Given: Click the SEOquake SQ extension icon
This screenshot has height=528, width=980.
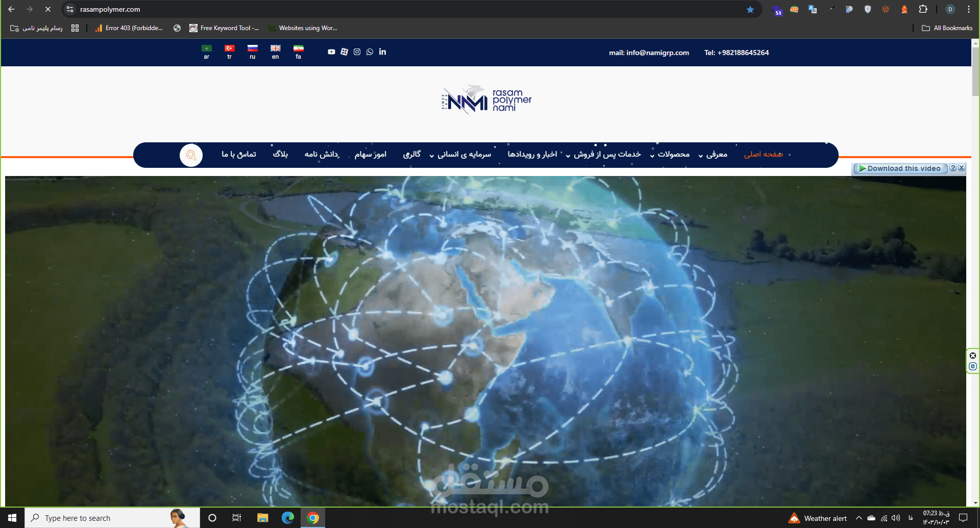Looking at the screenshot, I should click(794, 9).
